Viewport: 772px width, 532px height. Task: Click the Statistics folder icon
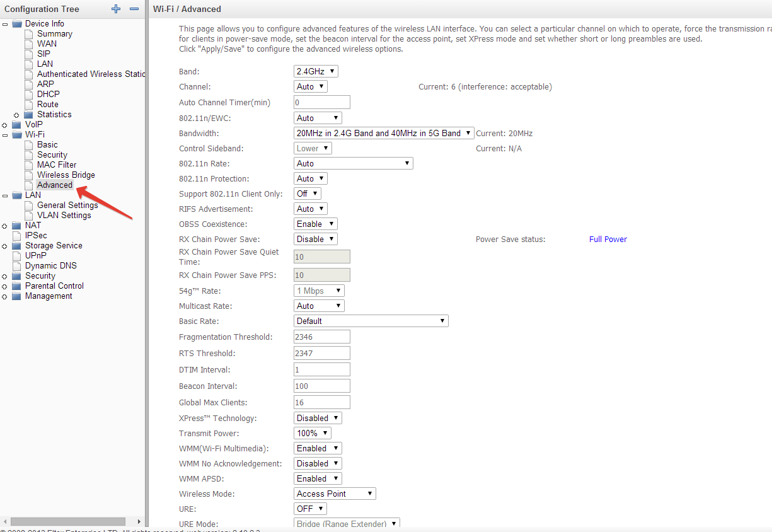(28, 114)
